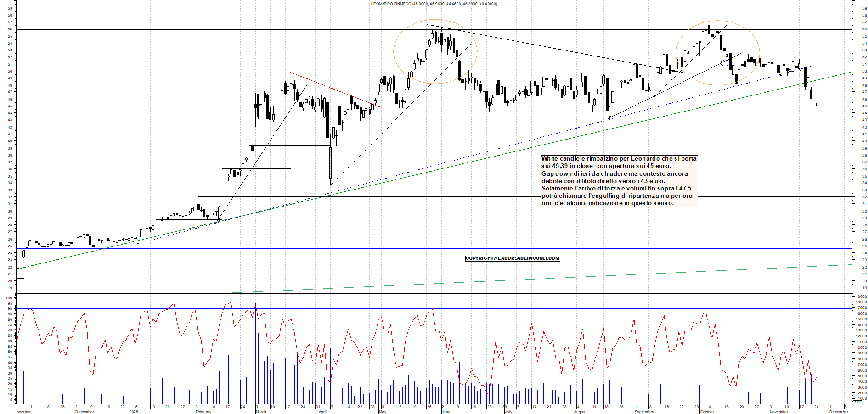Screen dimensions: 868x414
Task: Click the 2025 year label on the time axis
Action: coord(134,412)
